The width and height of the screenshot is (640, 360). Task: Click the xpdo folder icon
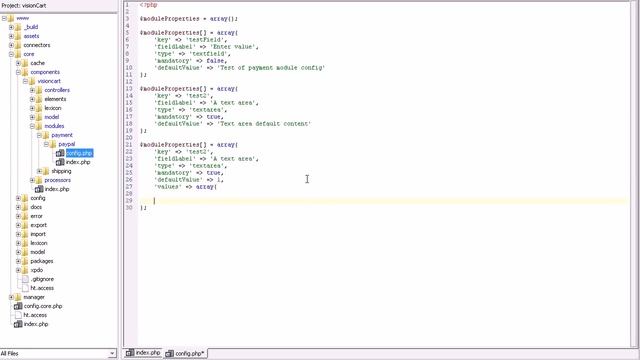[25, 270]
